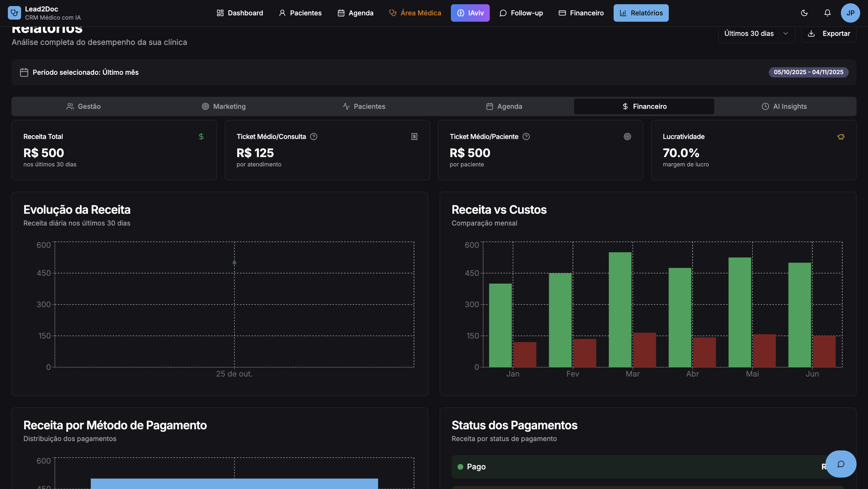Click Ticket Médio/Paciente help question icon

526,137
